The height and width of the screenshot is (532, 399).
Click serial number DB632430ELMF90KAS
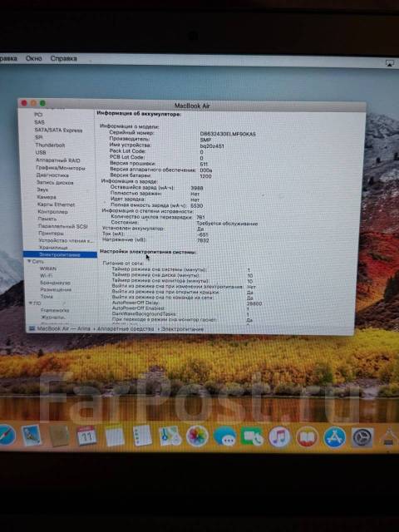click(228, 134)
